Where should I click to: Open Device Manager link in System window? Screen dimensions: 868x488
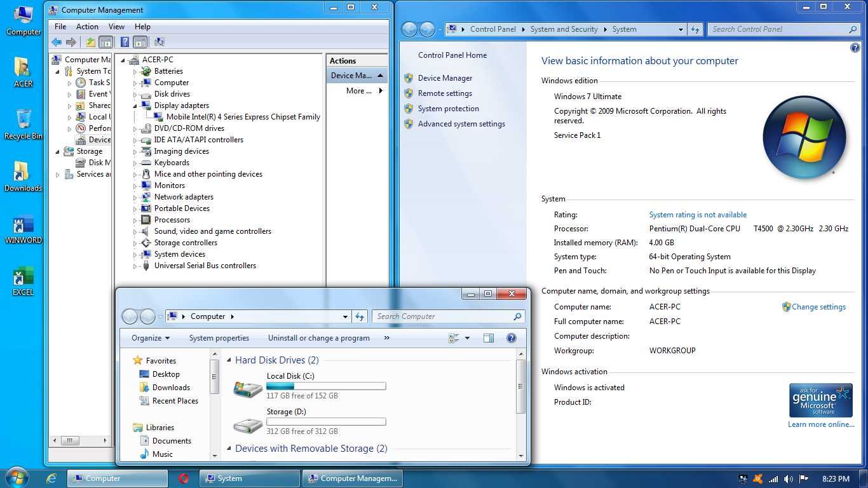445,78
